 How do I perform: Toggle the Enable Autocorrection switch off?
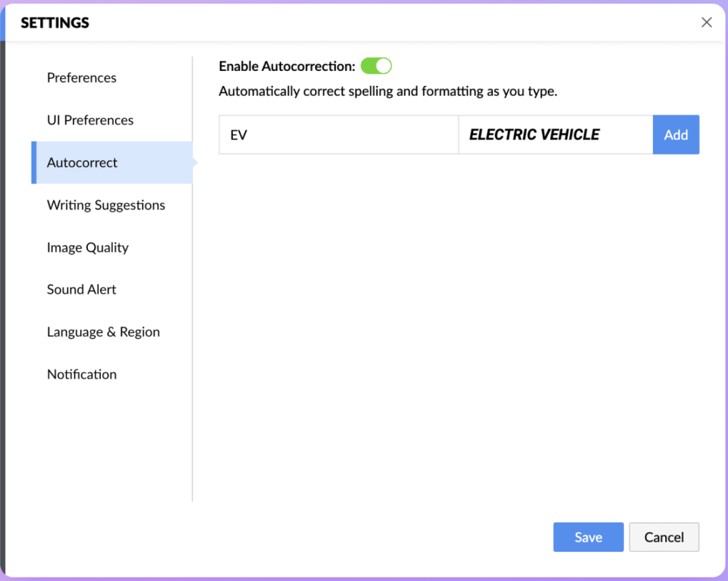376,66
